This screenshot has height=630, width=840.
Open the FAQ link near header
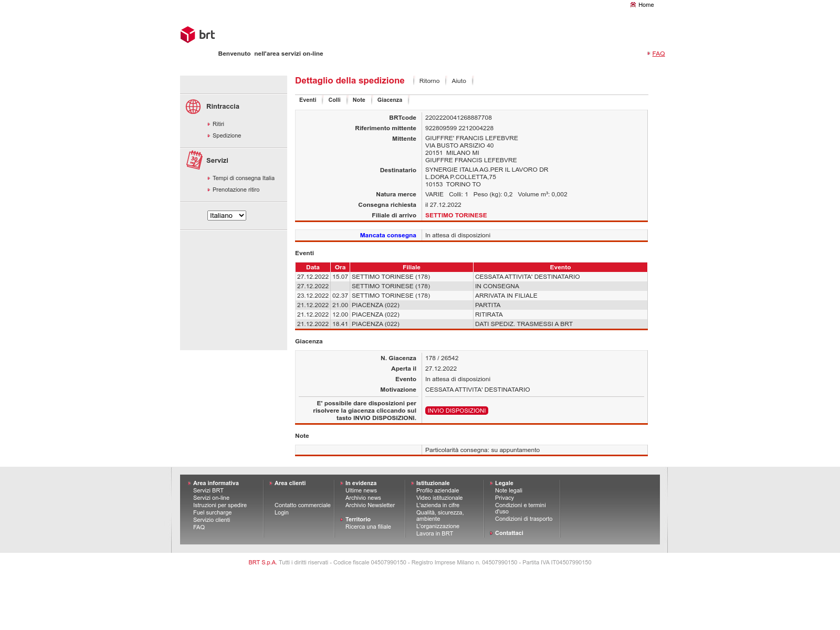tap(658, 54)
